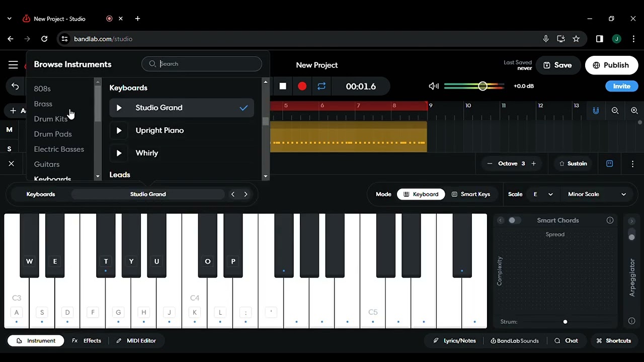Click the Strum slider handle
The image size is (644, 362).
point(565,322)
